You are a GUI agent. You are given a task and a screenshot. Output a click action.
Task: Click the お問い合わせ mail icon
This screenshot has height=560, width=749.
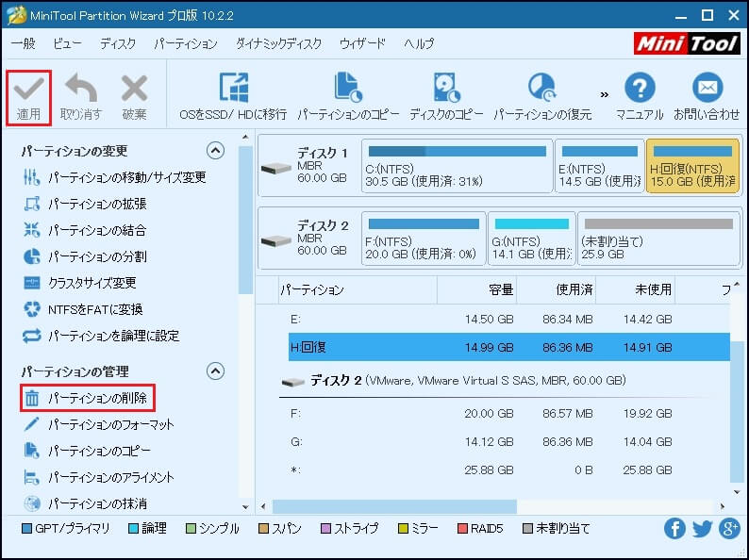click(x=707, y=97)
